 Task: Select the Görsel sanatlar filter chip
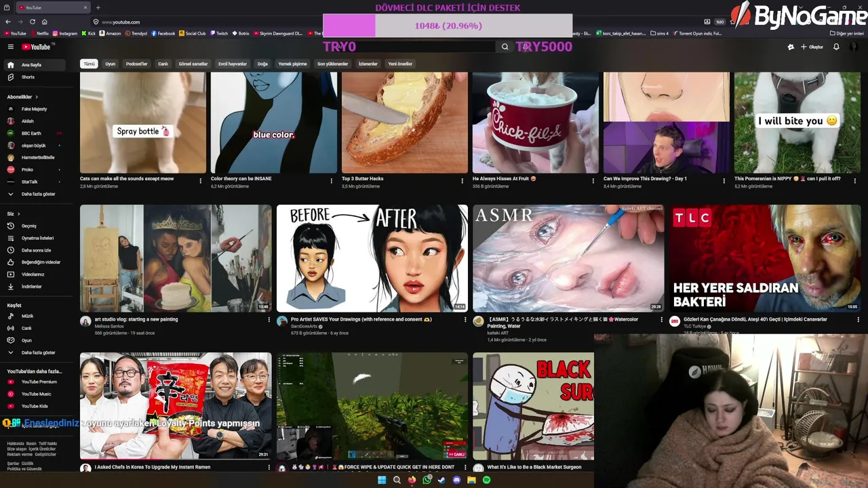click(193, 64)
